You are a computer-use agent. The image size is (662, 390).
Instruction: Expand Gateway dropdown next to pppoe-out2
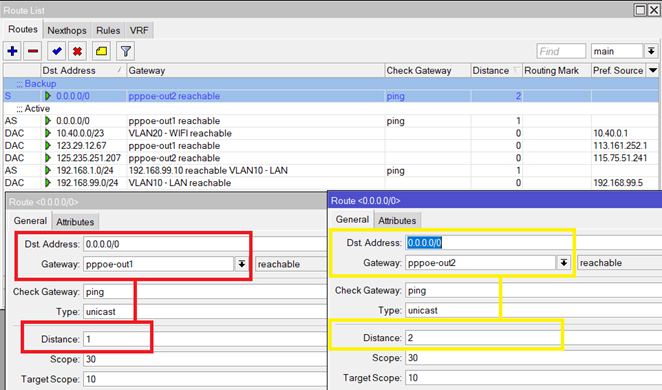point(564,263)
